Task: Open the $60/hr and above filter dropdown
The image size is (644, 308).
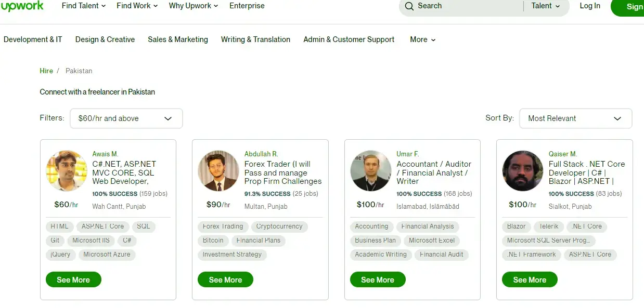Action: pyautogui.click(x=126, y=118)
